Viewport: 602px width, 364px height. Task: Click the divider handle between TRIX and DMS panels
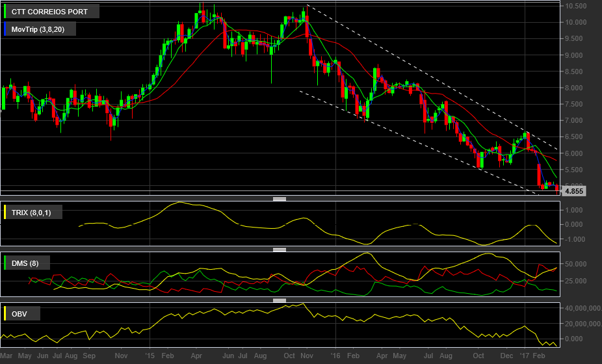280,250
